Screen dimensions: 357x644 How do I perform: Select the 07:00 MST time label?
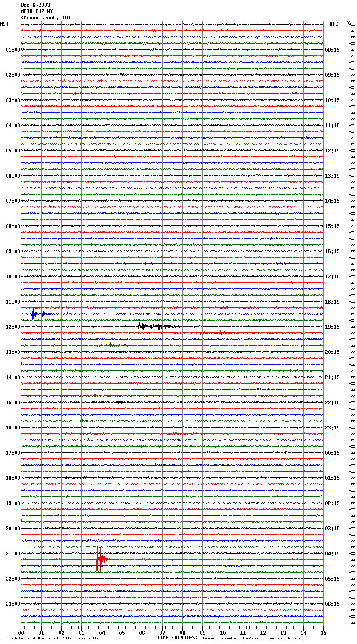[13, 201]
